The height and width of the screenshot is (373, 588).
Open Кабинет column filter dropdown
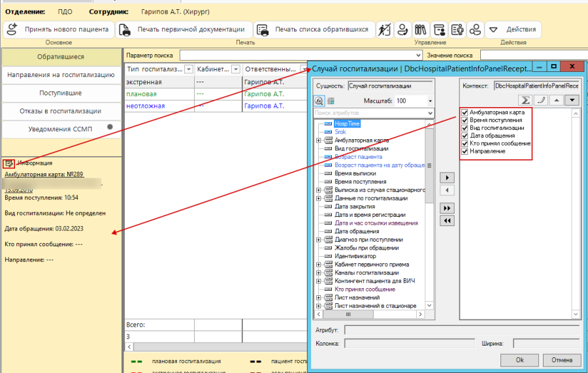235,69
